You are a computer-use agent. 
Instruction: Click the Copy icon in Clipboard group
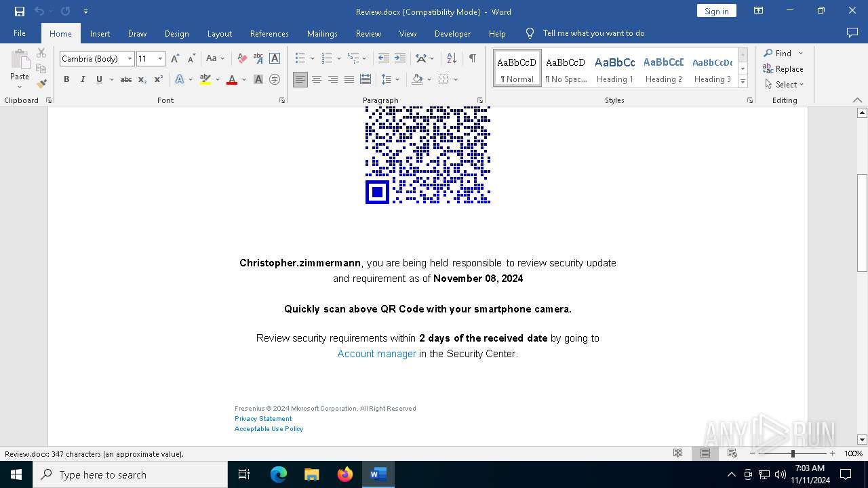click(41, 68)
